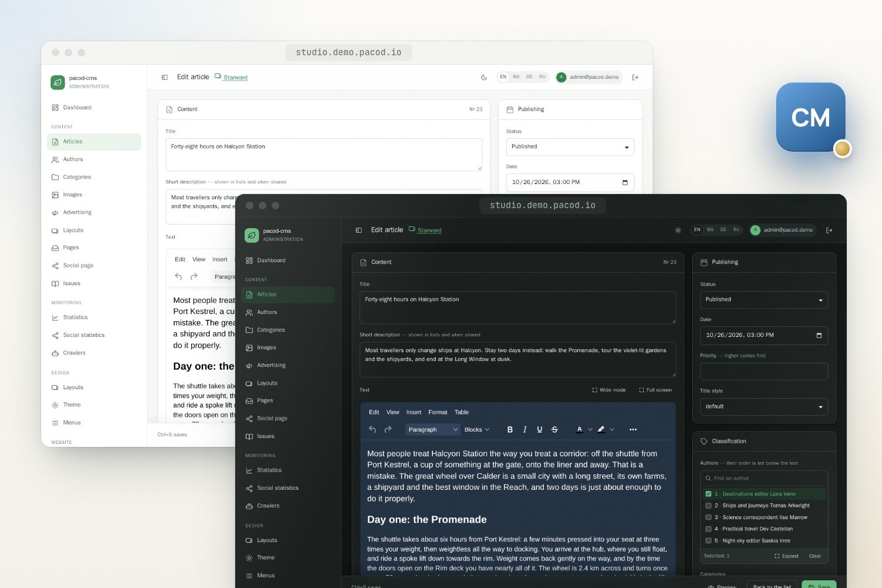882x588 pixels.
Task: Open the highlight color arrow menu
Action: coord(612,430)
